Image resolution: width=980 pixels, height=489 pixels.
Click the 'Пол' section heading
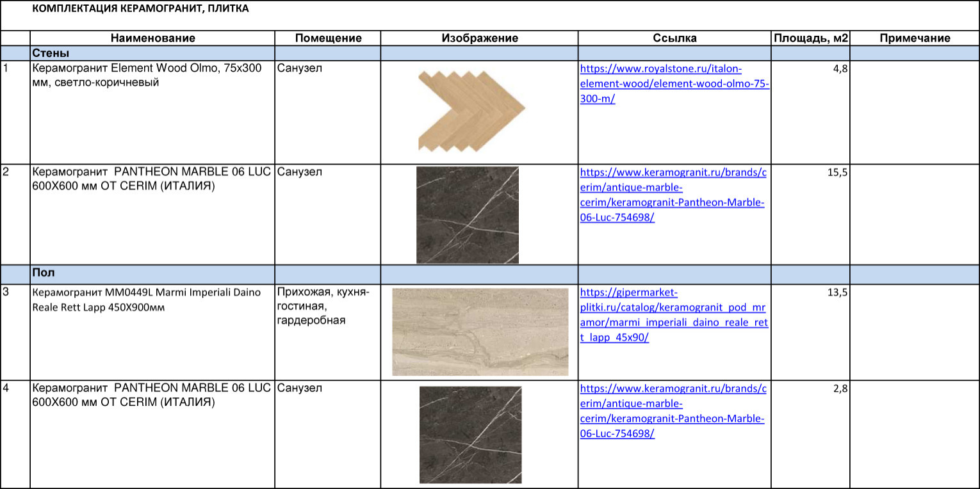click(x=44, y=273)
